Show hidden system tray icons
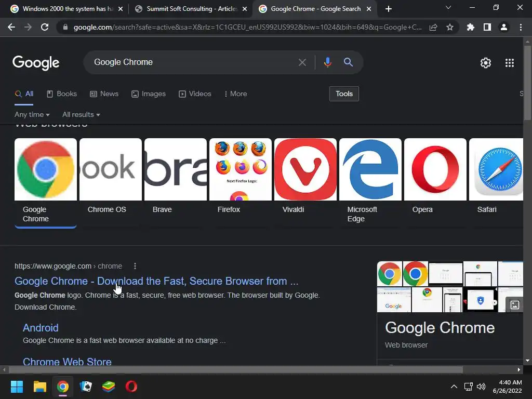Screen dimensions: 532x399 coord(454,387)
